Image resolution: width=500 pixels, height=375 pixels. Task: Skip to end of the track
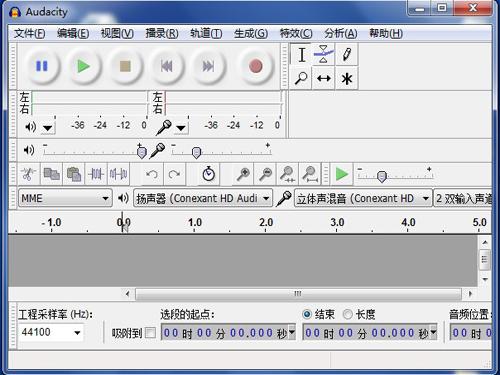208,66
